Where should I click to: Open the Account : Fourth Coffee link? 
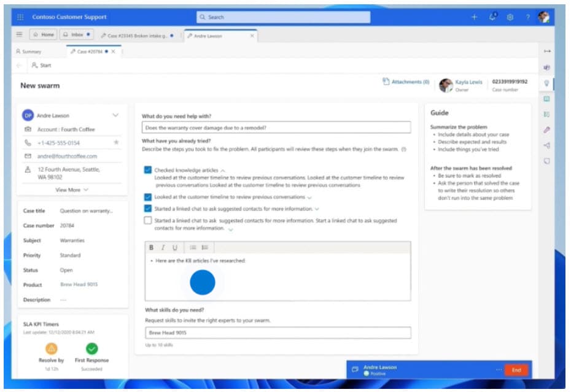tap(66, 129)
